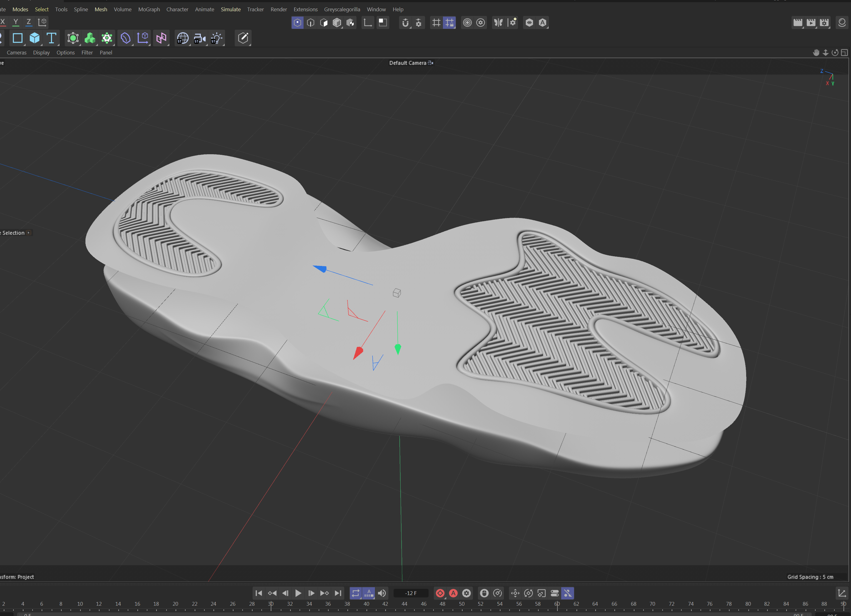Add a Cube primitive object

tap(34, 38)
